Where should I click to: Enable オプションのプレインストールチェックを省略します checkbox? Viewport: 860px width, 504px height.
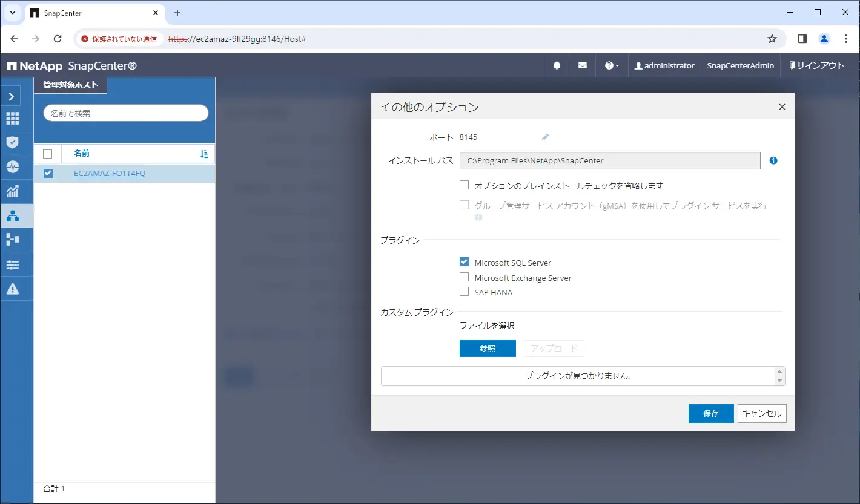click(x=465, y=185)
